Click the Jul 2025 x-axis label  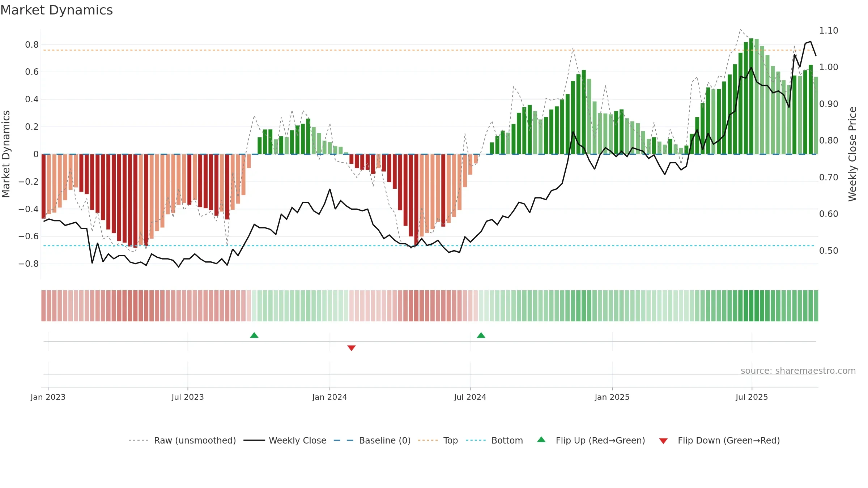click(752, 397)
